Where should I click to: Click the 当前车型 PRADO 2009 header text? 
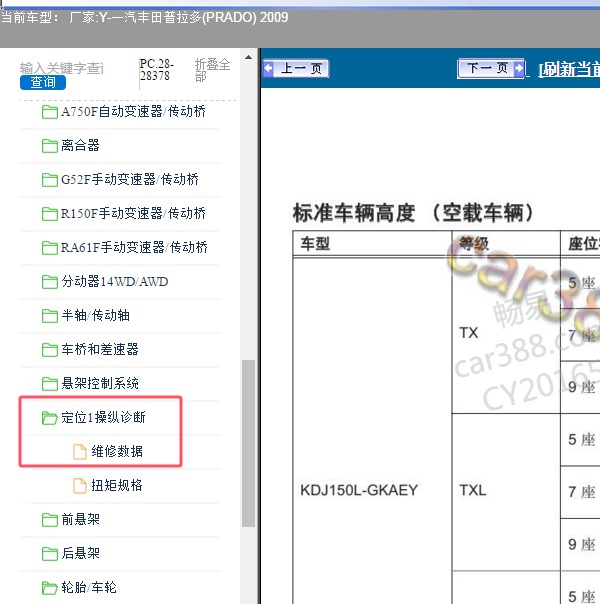pos(144,17)
